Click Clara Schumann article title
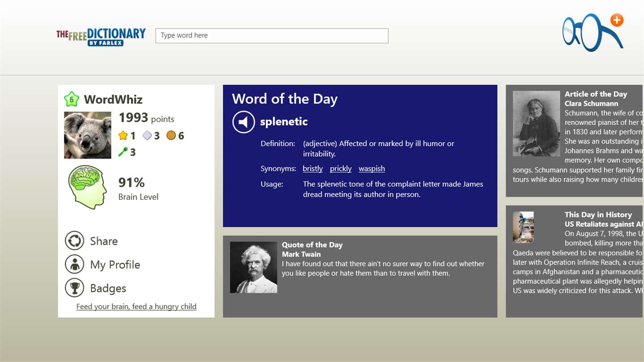The height and width of the screenshot is (362, 644). (x=591, y=103)
